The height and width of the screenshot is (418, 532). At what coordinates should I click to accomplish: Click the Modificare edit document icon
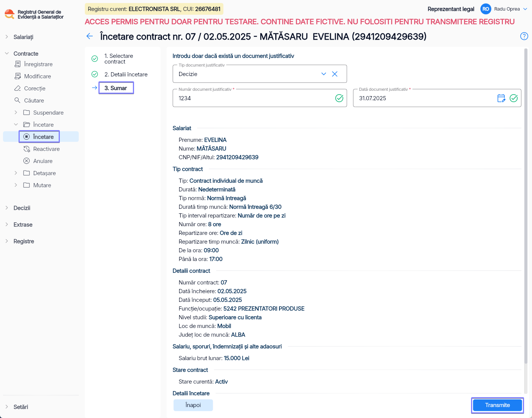click(x=17, y=76)
